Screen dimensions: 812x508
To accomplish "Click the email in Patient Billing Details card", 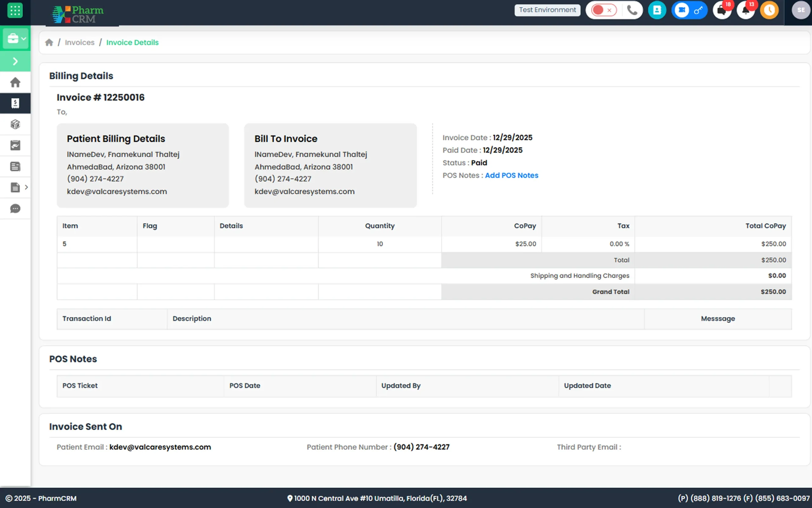I will [117, 191].
